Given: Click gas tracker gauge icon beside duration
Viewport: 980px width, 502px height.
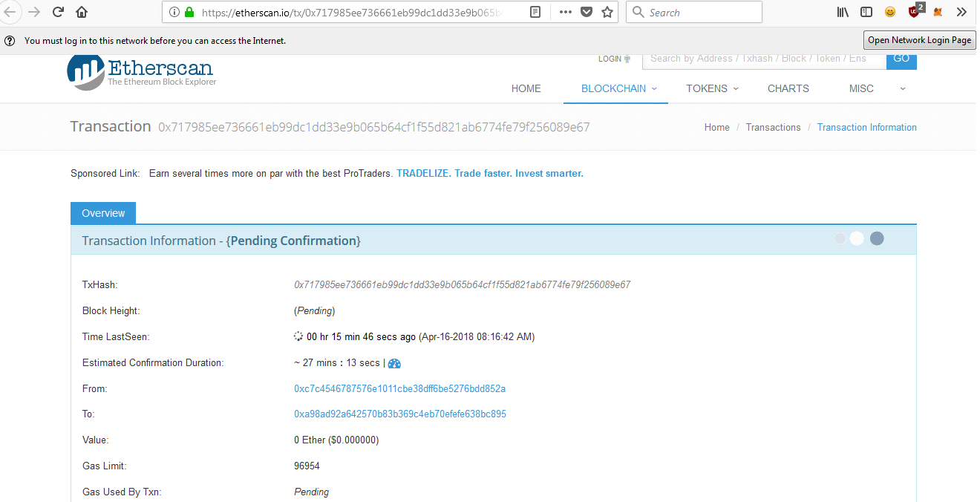Looking at the screenshot, I should point(394,363).
